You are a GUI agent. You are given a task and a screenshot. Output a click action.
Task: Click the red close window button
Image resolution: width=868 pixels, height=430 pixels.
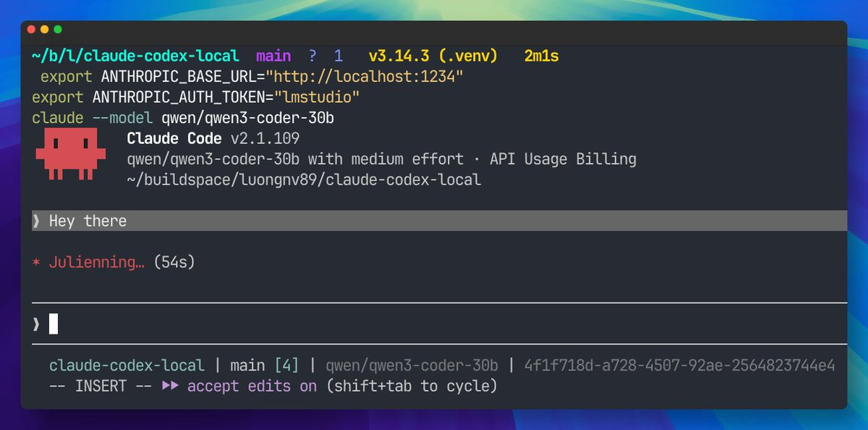(x=31, y=30)
